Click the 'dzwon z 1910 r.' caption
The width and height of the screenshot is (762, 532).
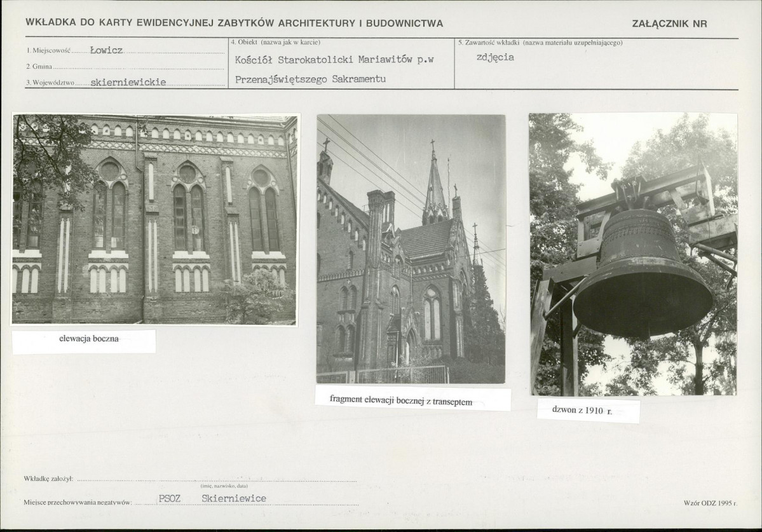coord(582,410)
